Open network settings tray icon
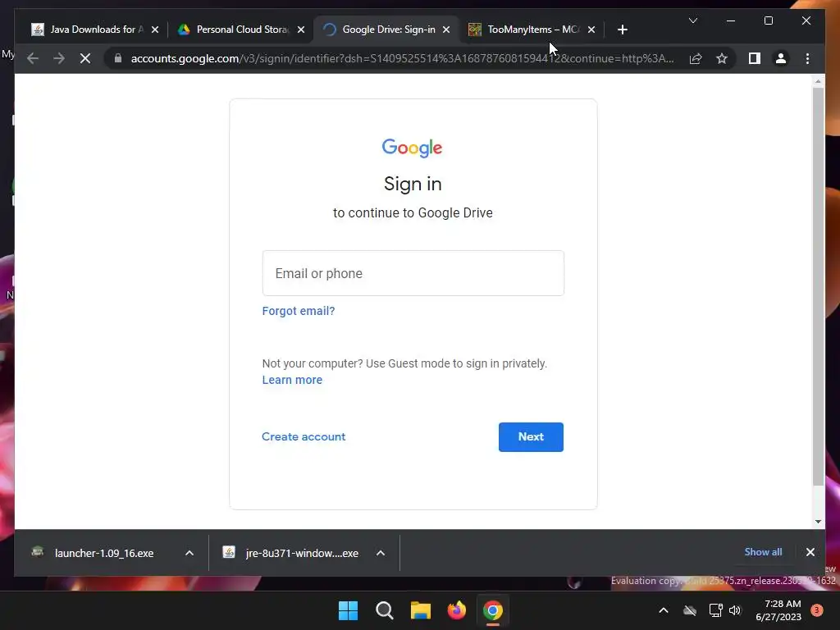 (715, 610)
